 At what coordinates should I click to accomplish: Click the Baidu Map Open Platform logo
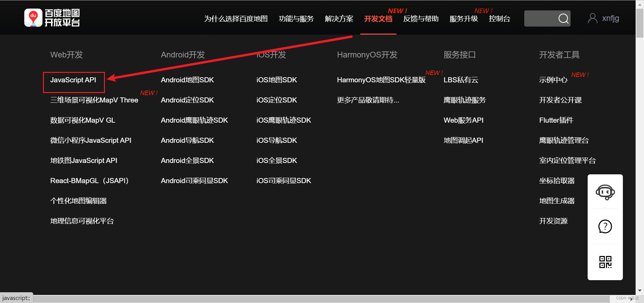pos(52,18)
